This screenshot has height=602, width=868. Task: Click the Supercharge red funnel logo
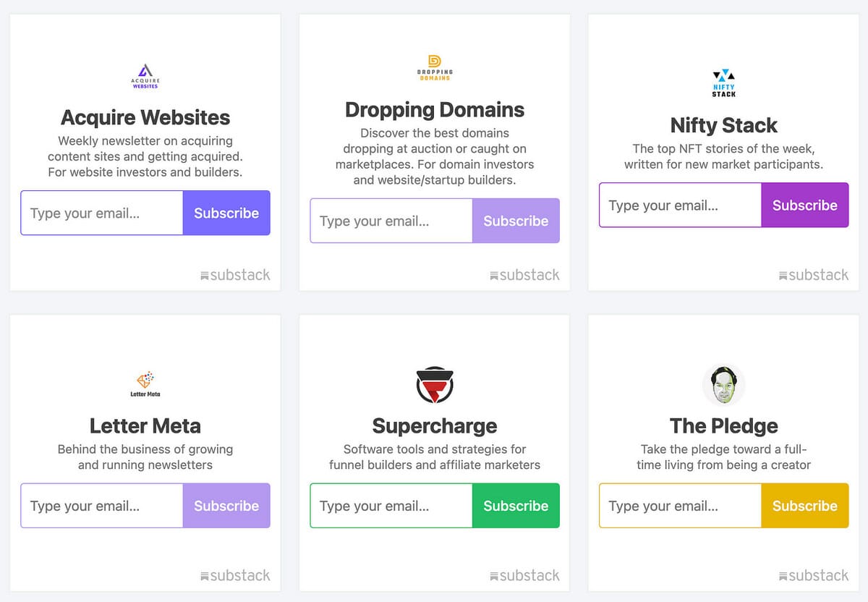(434, 385)
